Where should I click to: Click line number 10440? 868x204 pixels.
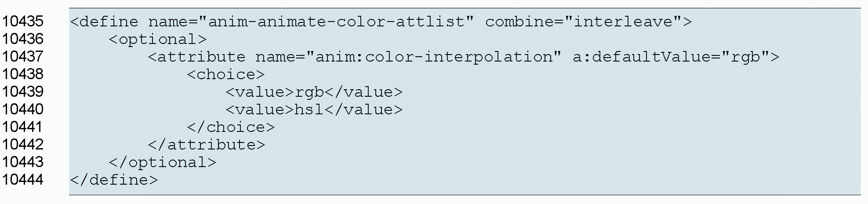coord(23,109)
